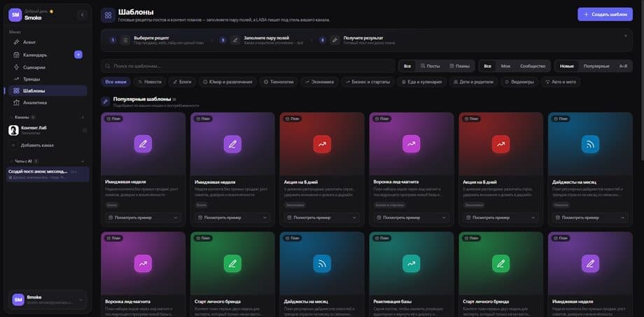Click the purple plus next to Календарь

(78, 55)
